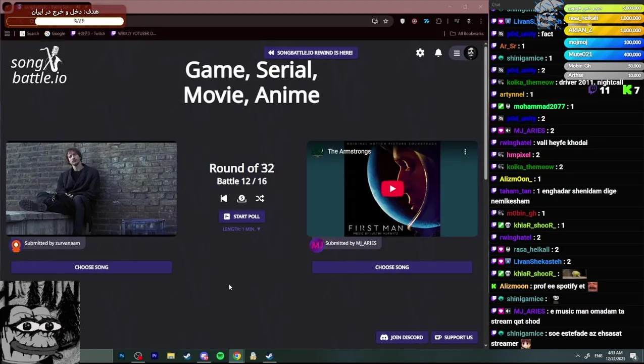Open songbattle.io settings gear

coord(420,53)
